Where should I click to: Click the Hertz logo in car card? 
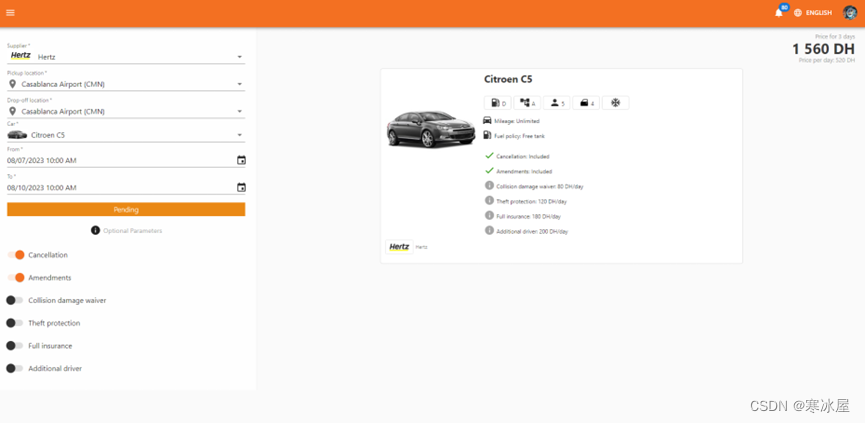click(x=399, y=247)
